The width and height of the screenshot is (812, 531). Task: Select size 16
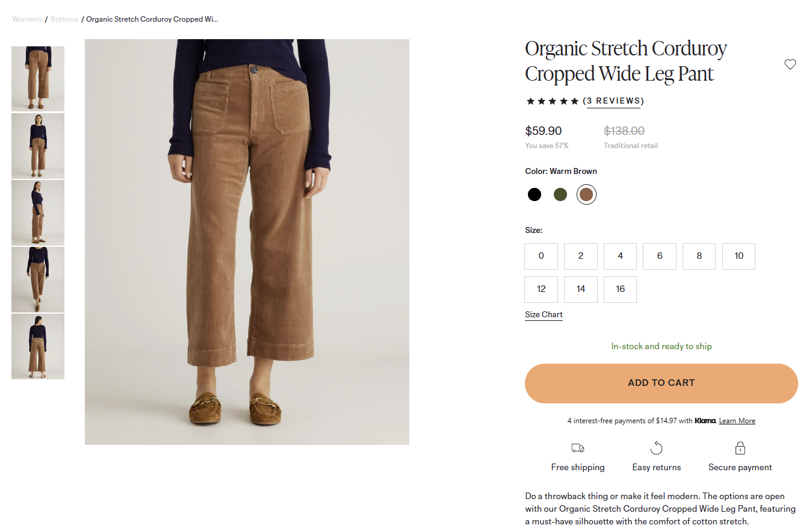click(x=620, y=290)
